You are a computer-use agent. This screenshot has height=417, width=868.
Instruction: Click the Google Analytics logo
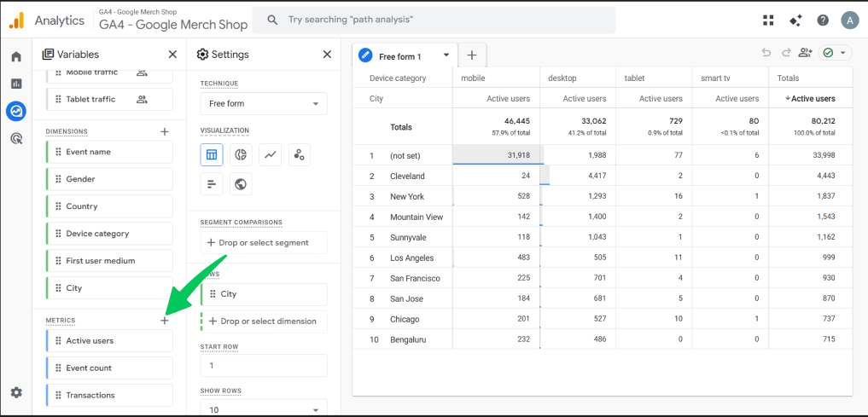coord(16,20)
